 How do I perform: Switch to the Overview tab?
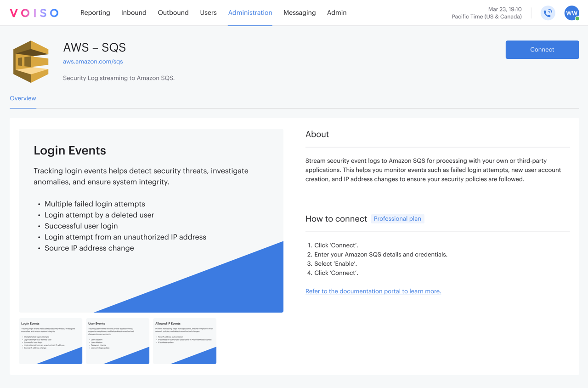pos(23,98)
